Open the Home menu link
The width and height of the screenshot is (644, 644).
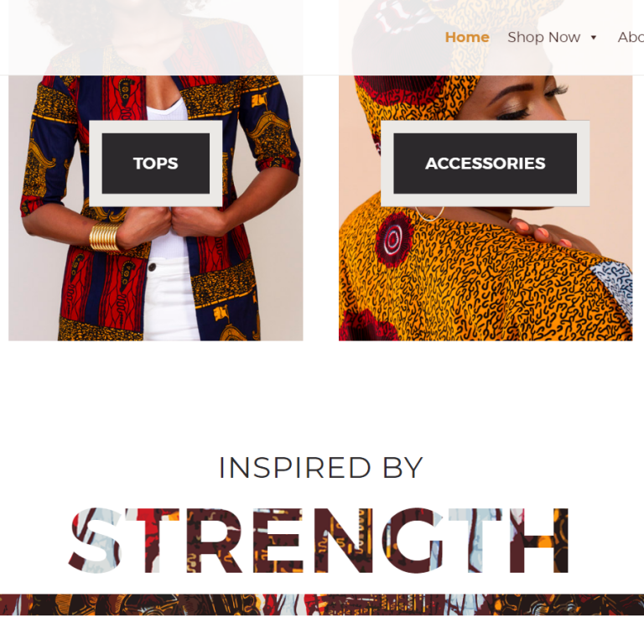click(467, 38)
